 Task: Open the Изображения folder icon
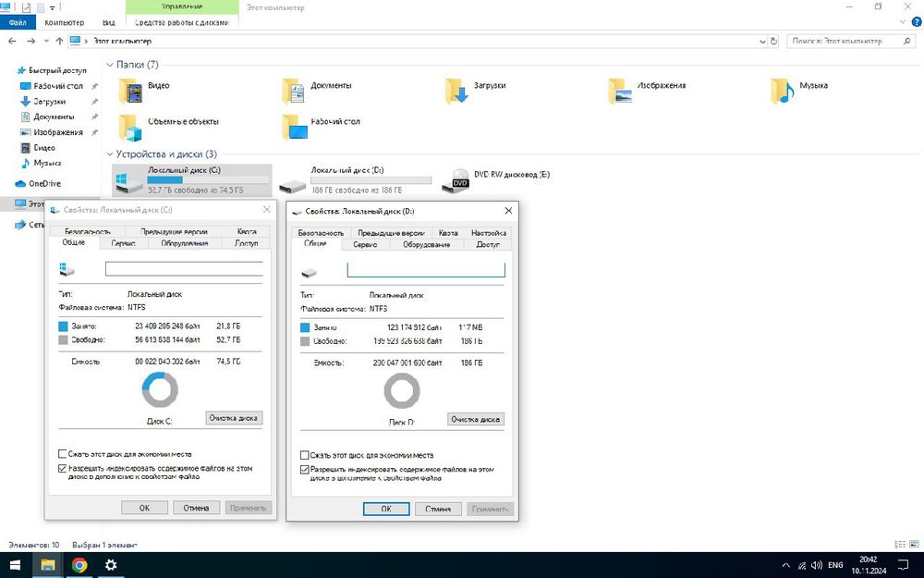coord(620,92)
